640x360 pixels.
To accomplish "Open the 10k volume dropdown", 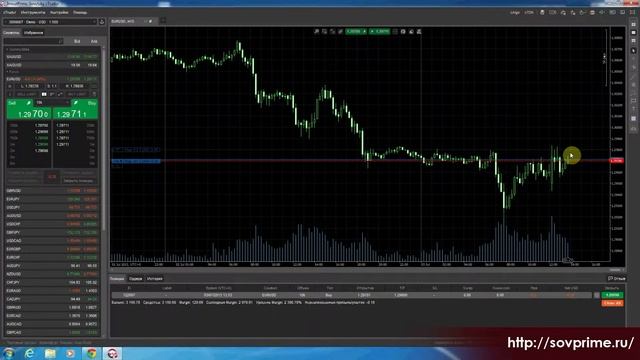I will [52, 102].
